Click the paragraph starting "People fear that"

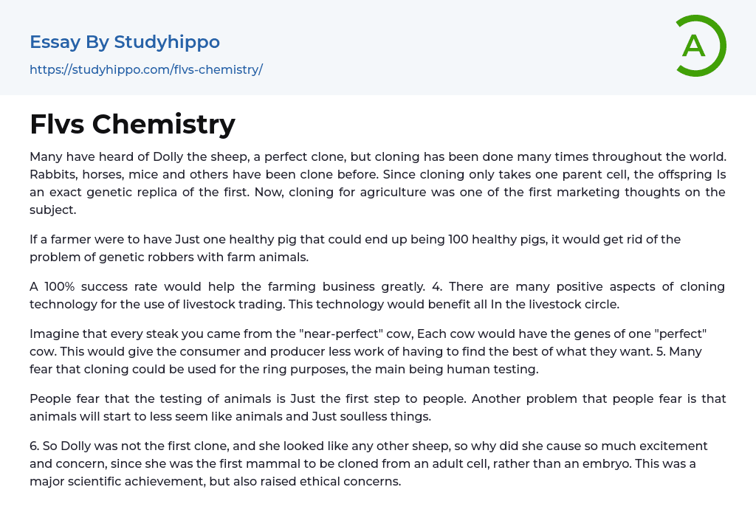pyautogui.click(x=377, y=407)
